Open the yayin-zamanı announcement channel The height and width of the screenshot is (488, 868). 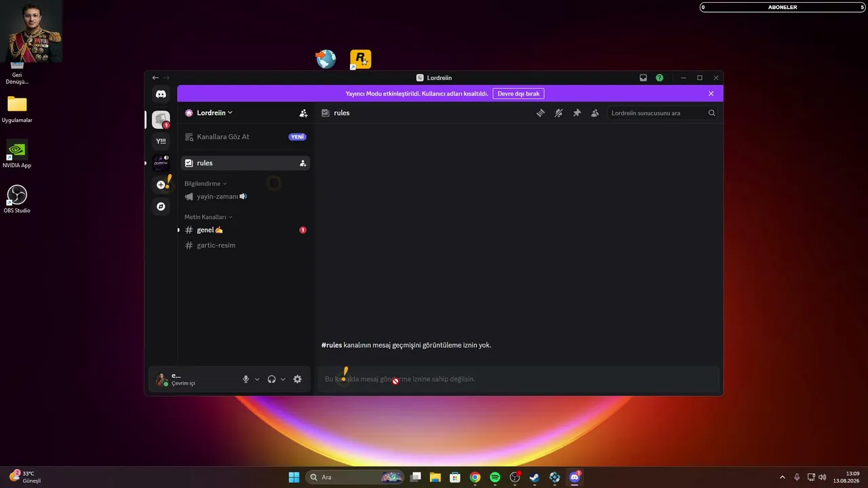pos(245,197)
